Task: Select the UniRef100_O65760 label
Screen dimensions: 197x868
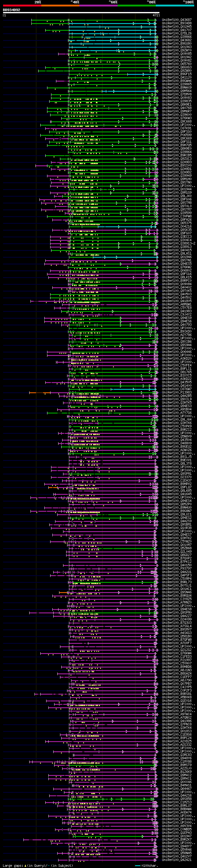Action: coord(177,64)
